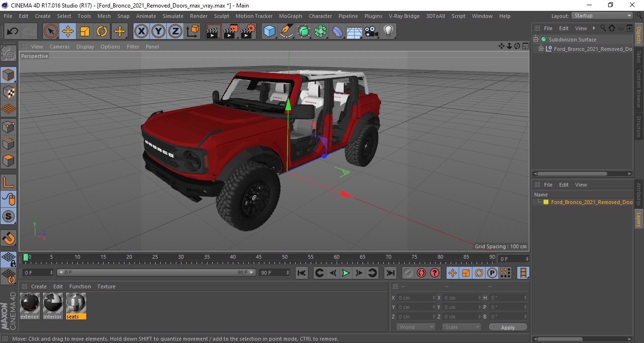Activate the Scale tool

(x=85, y=32)
